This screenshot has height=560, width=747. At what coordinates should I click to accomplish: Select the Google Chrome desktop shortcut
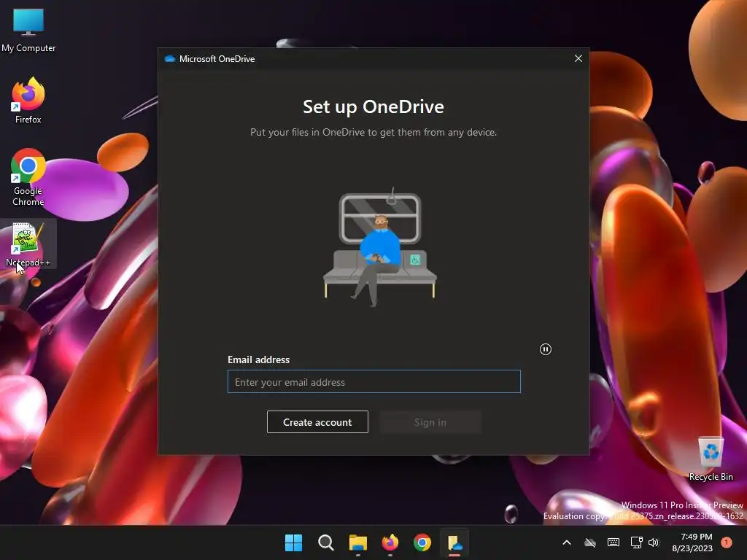click(28, 178)
